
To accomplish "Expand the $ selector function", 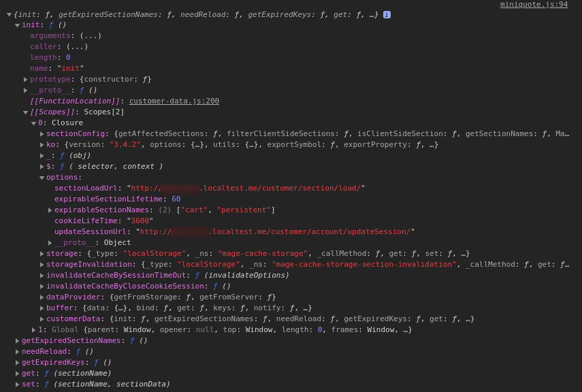I will [x=42, y=166].
